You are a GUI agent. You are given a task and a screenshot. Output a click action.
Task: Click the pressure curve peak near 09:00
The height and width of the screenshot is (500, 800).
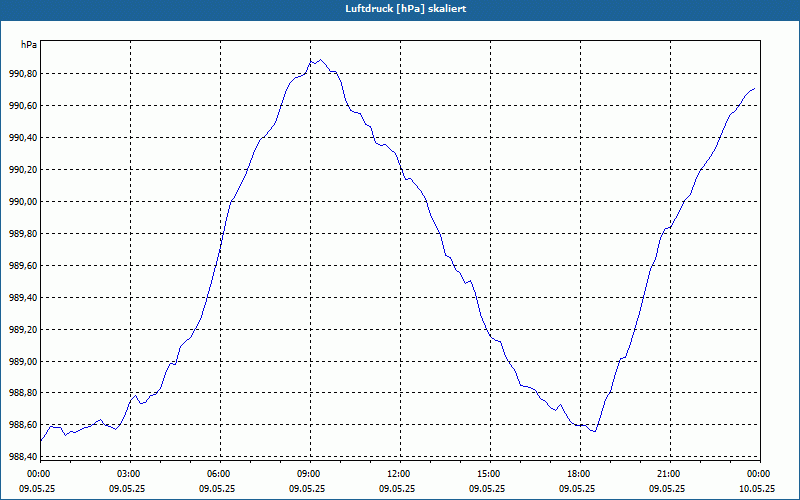(320, 60)
